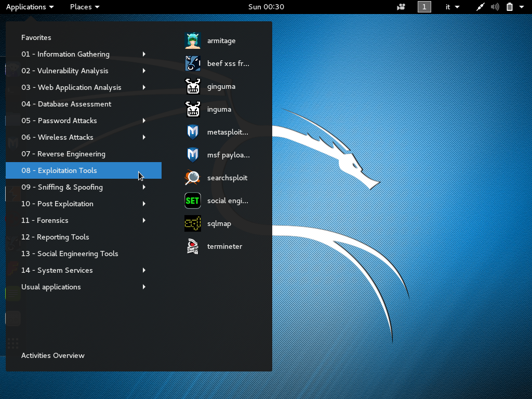Click the 'searchsploit' label
The image size is (532, 399).
tap(228, 178)
